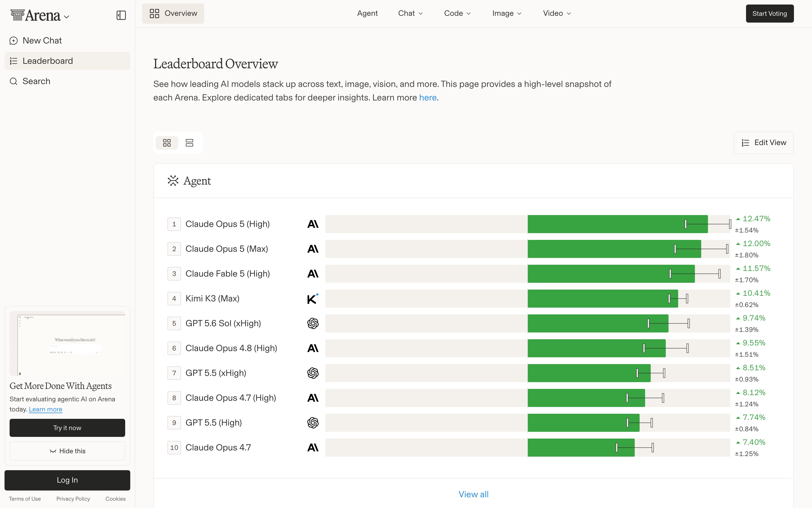Click the model name Claude Fable 5 (High)
Image resolution: width=812 pixels, height=508 pixels.
228,274
